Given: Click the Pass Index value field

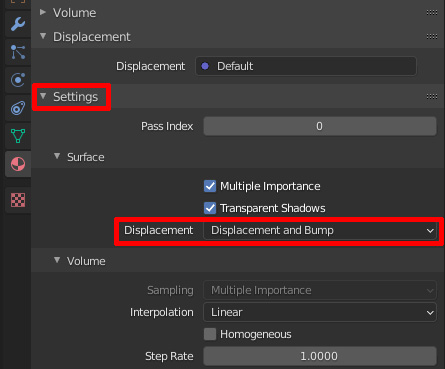Looking at the screenshot, I should pyautogui.click(x=320, y=126).
